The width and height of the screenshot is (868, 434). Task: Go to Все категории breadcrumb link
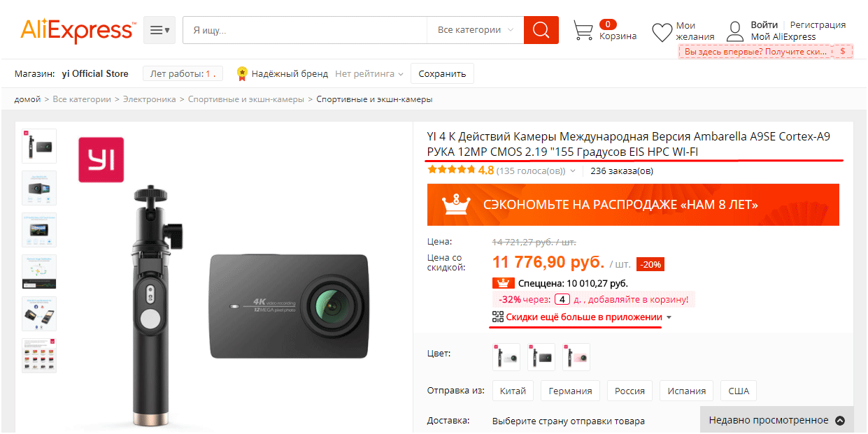click(82, 99)
